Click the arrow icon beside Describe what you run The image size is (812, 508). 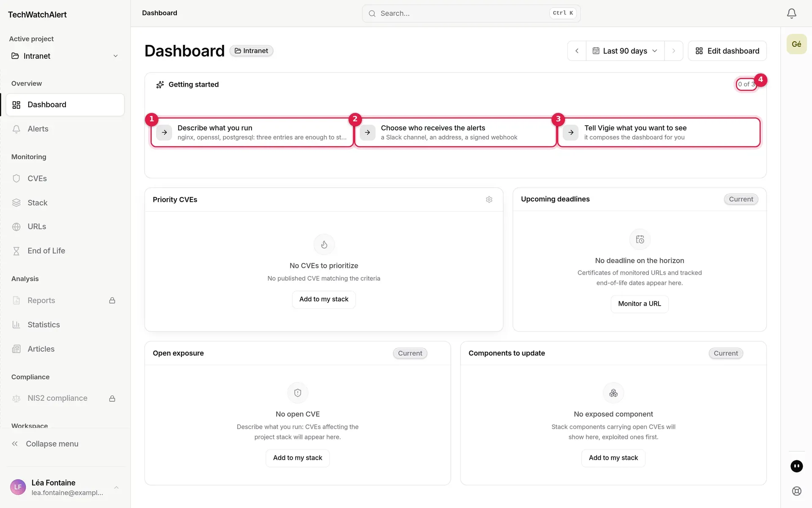pyautogui.click(x=164, y=133)
